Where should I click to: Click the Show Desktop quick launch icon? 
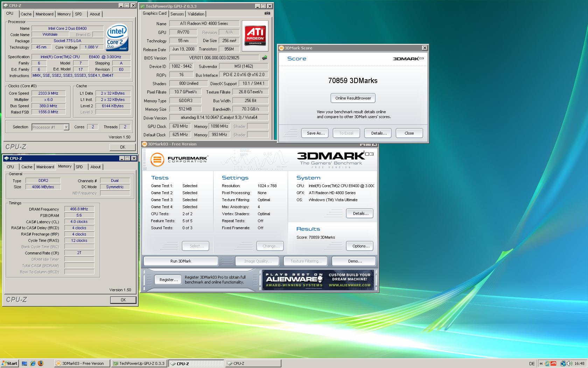coord(24,363)
